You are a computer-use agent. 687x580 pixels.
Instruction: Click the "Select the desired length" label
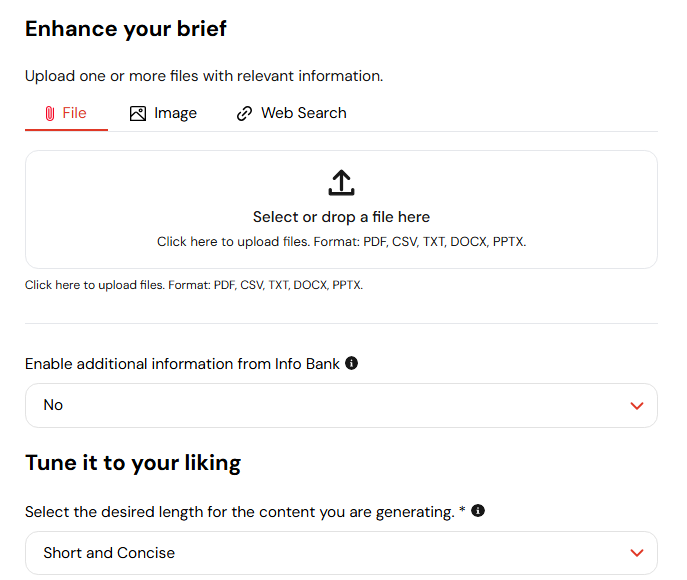point(240,512)
